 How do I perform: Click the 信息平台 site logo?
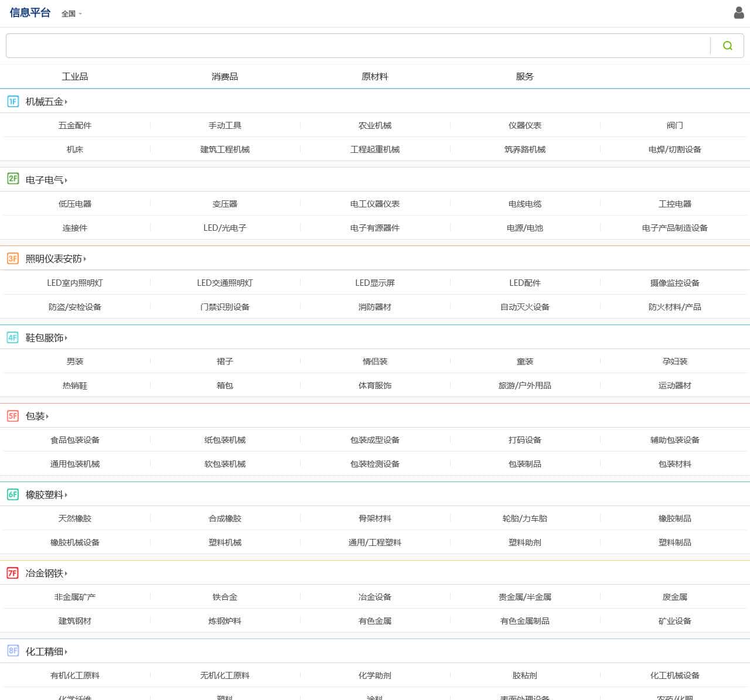pyautogui.click(x=30, y=13)
